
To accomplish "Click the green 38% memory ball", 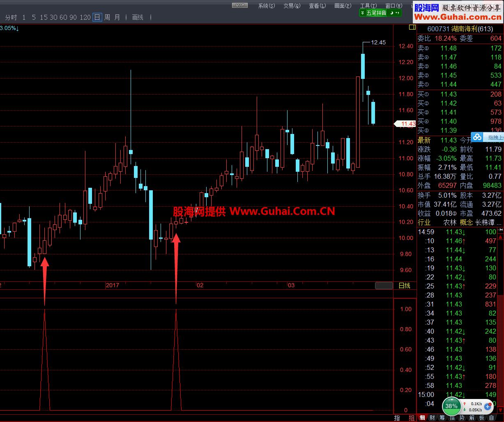I will (x=451, y=406).
